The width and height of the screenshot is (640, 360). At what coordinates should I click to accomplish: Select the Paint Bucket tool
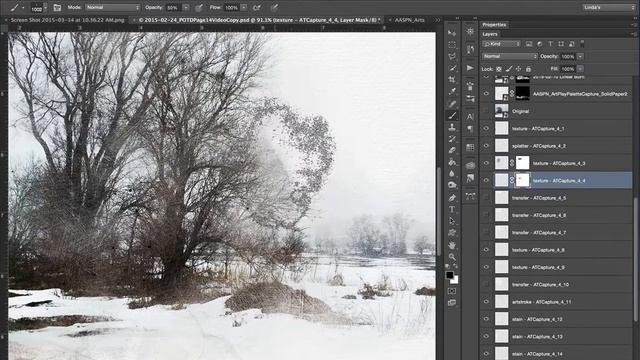point(452,162)
